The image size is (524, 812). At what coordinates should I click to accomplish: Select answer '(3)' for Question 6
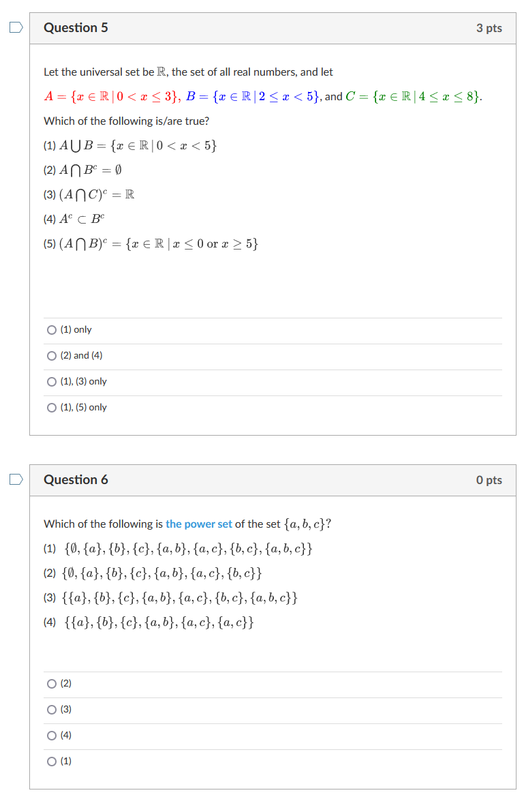coord(52,709)
